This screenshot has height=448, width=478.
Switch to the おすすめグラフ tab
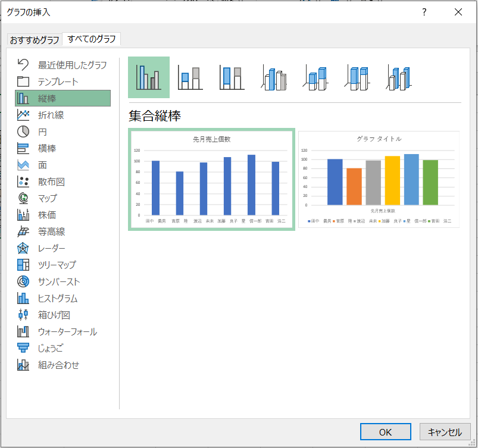coord(35,40)
